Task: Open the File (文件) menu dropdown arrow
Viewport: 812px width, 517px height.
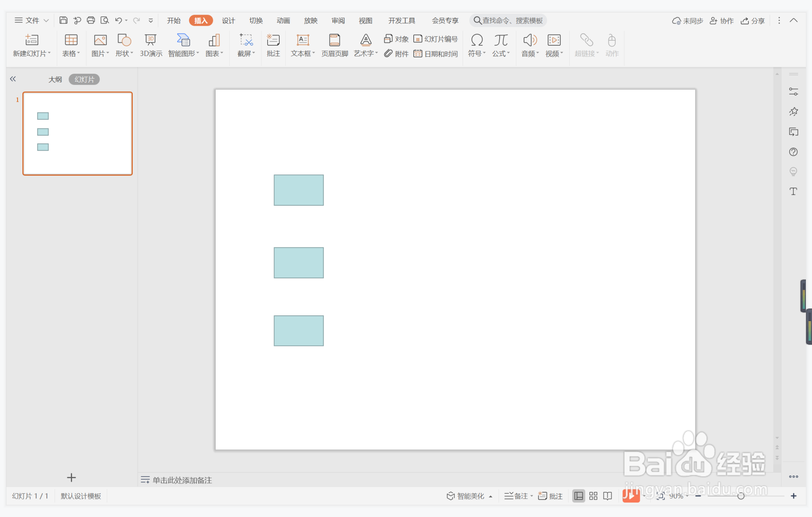Action: pyautogui.click(x=46, y=20)
